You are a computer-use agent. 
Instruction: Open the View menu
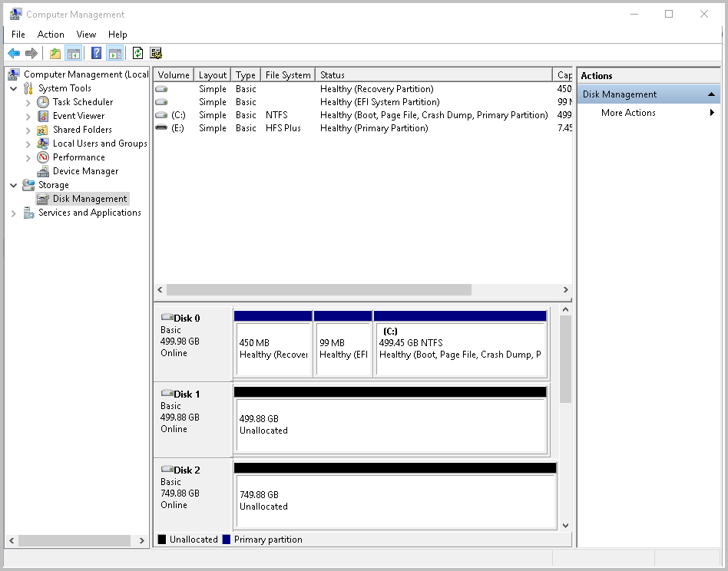(x=86, y=35)
